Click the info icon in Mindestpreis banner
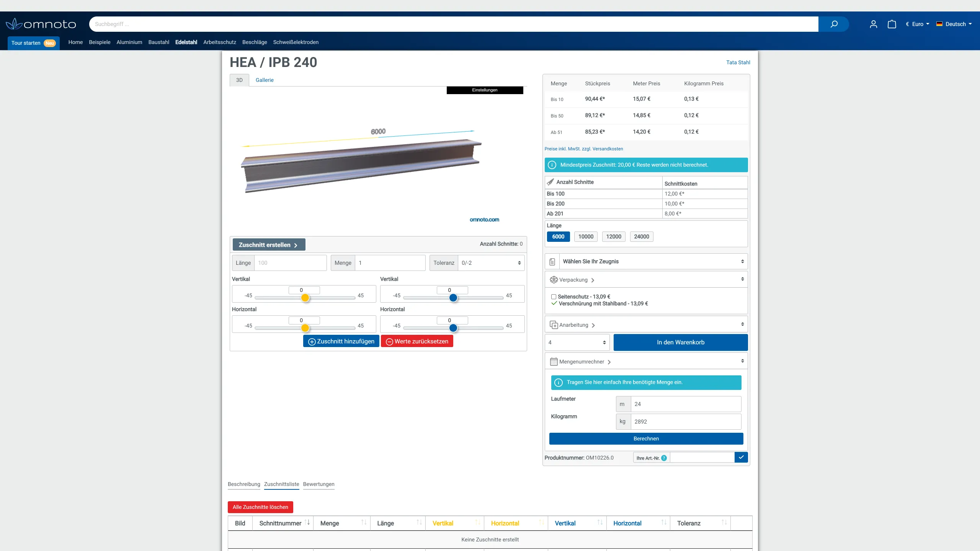Image resolution: width=980 pixels, height=551 pixels. pos(552,165)
